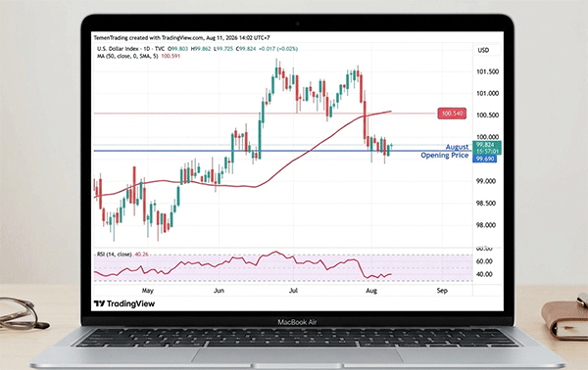Click the 98.500 price axis label
This screenshot has width=588, height=370.
[486, 203]
